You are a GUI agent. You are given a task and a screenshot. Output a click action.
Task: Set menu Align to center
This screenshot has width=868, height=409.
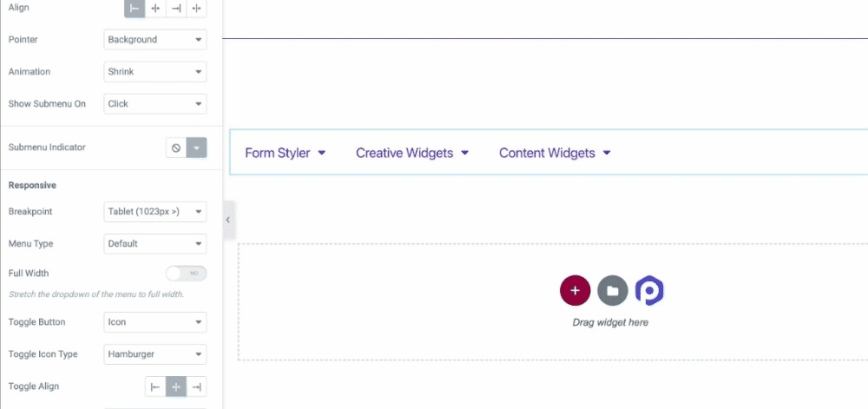pos(155,8)
